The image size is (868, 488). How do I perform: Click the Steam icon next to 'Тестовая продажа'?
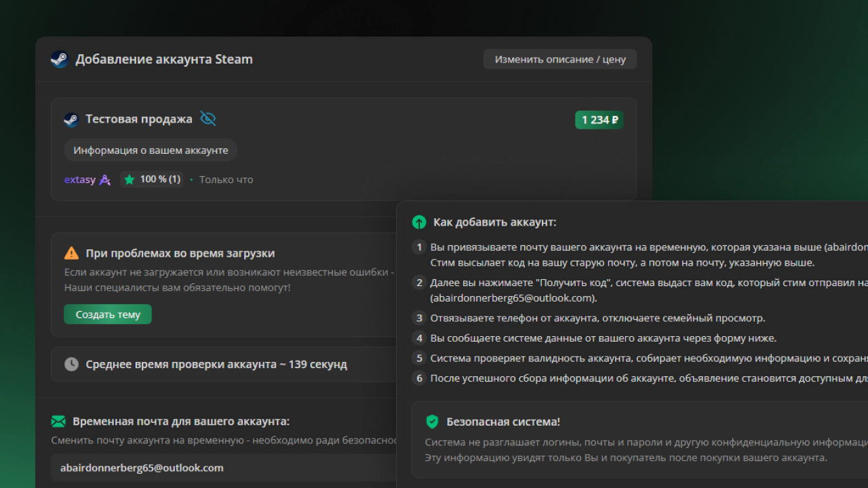71,120
